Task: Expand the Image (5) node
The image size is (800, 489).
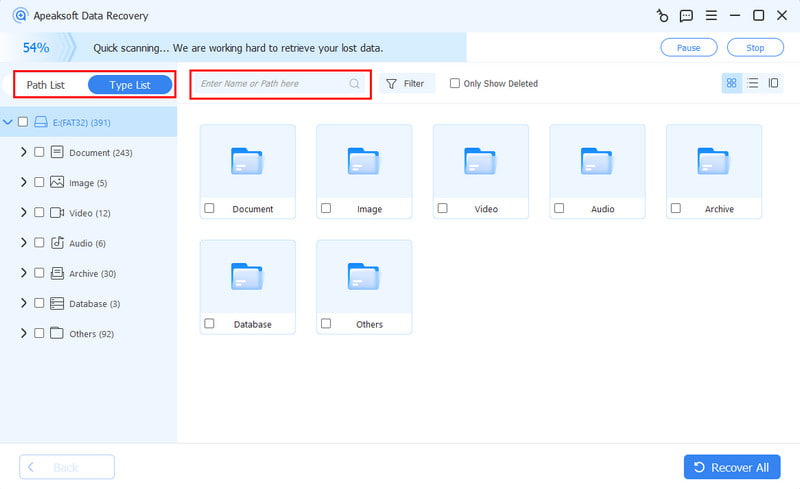Action: coord(23,182)
